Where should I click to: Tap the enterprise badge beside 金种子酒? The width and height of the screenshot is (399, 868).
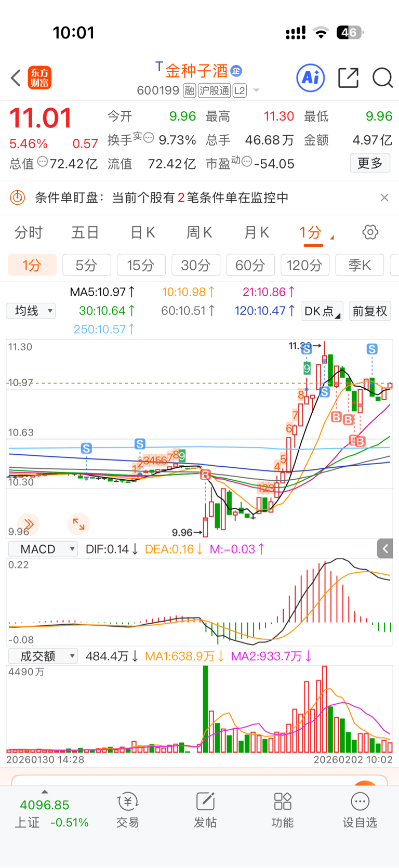coord(236,71)
